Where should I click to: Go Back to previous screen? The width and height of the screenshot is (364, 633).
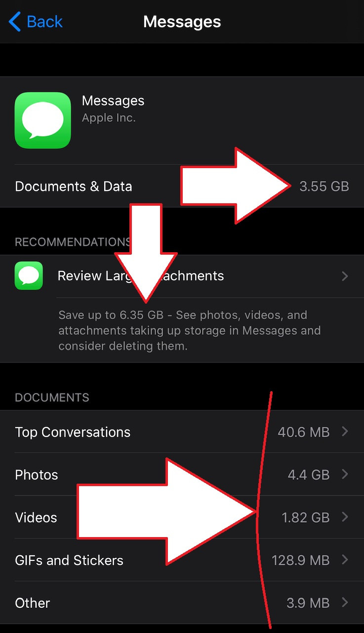pyautogui.click(x=36, y=22)
